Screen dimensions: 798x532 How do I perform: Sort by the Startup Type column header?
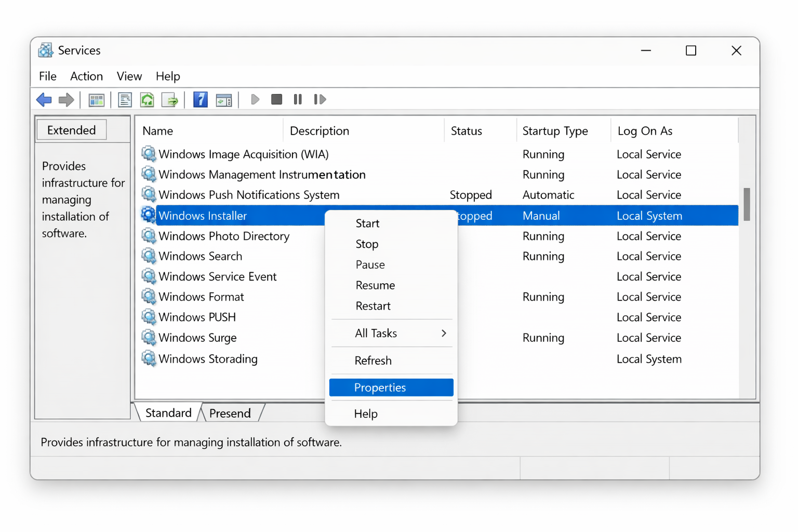pyautogui.click(x=564, y=131)
